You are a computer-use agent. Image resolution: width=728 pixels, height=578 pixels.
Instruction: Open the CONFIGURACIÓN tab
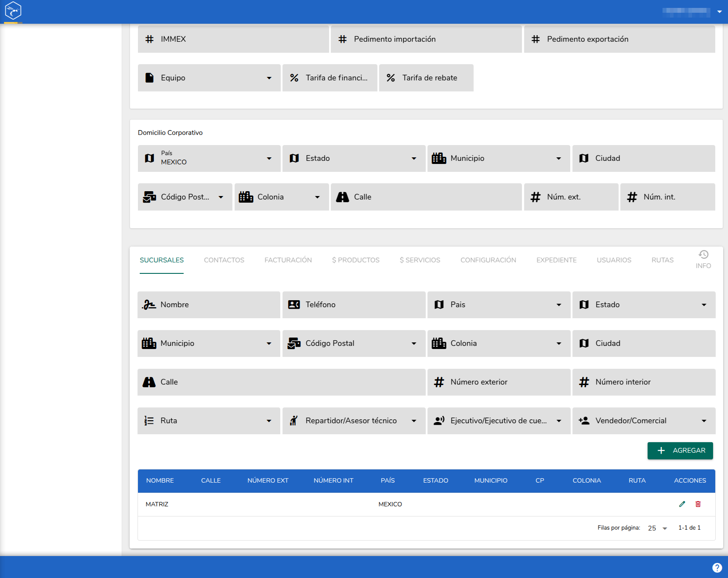(488, 260)
